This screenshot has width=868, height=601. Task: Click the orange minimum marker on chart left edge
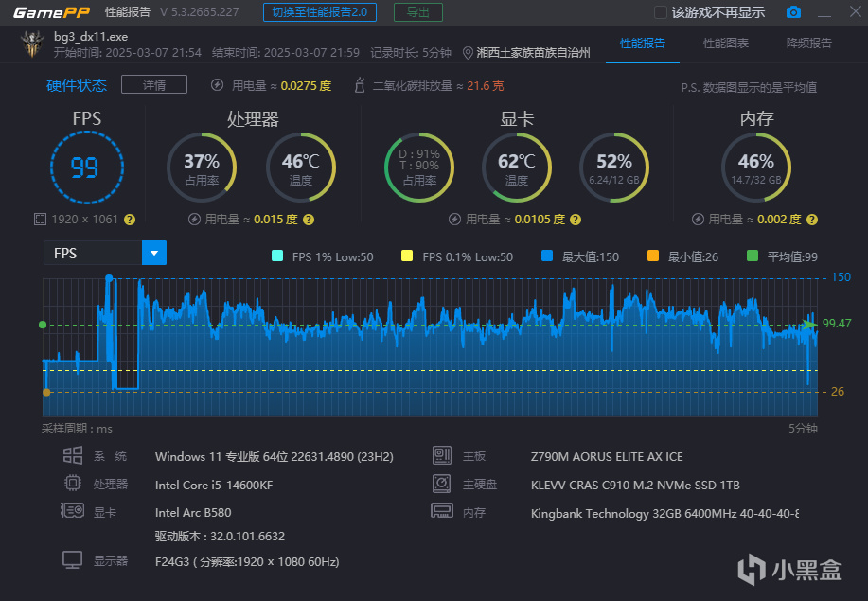coord(46,392)
